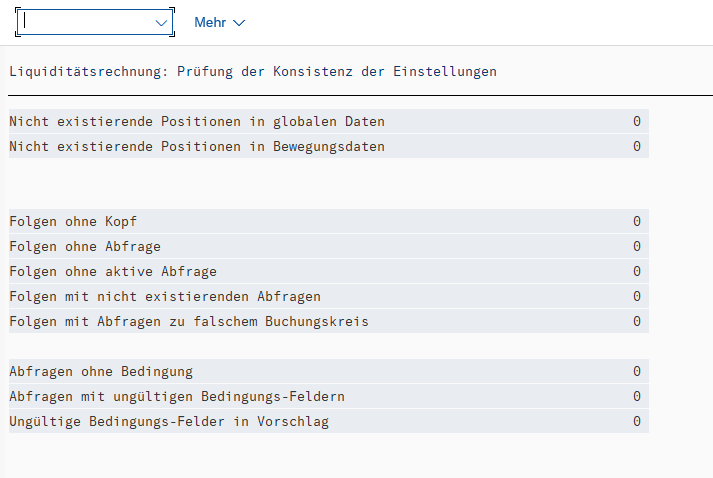Click the Liquiditätsrechnung report title line

[252, 72]
